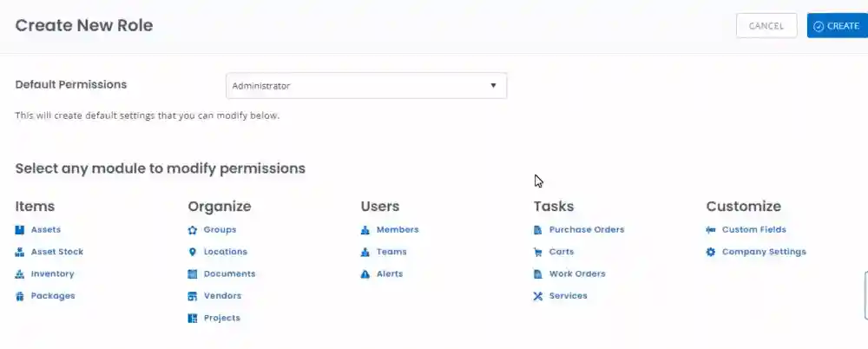Open the Members module link

[x=398, y=229]
